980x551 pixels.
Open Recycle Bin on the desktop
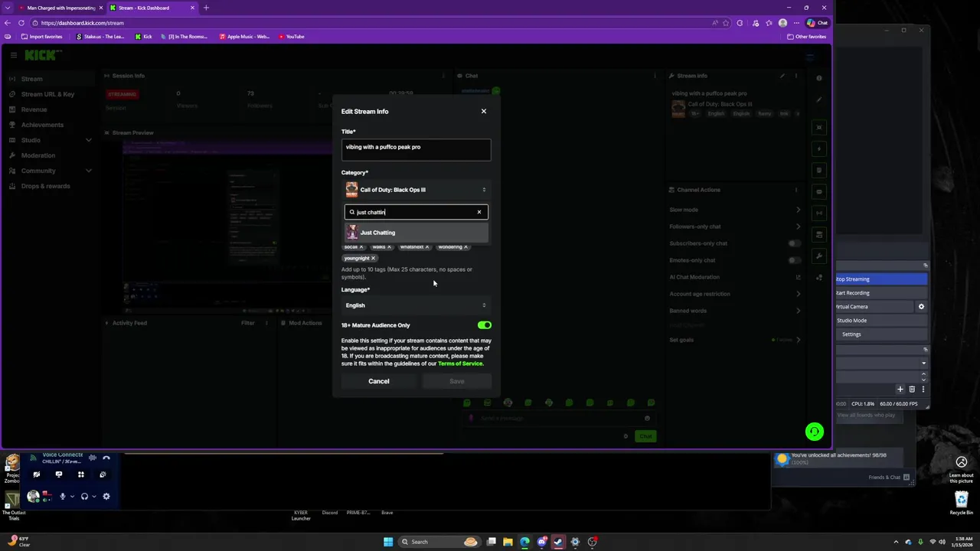[x=962, y=504]
